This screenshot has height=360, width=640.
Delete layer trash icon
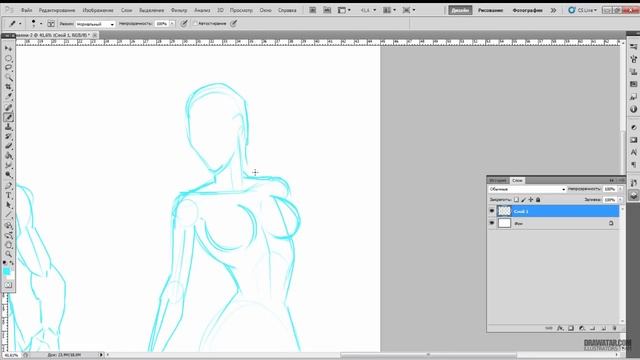pos(614,328)
